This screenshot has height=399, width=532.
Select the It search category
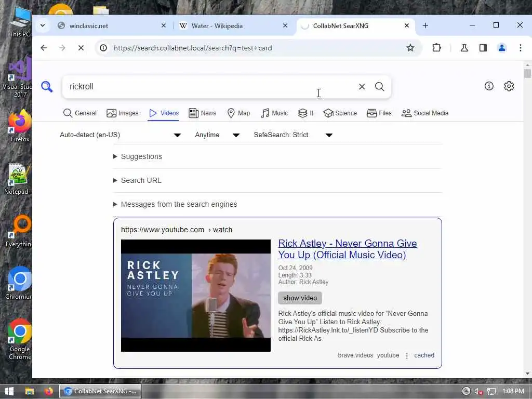[305, 113]
